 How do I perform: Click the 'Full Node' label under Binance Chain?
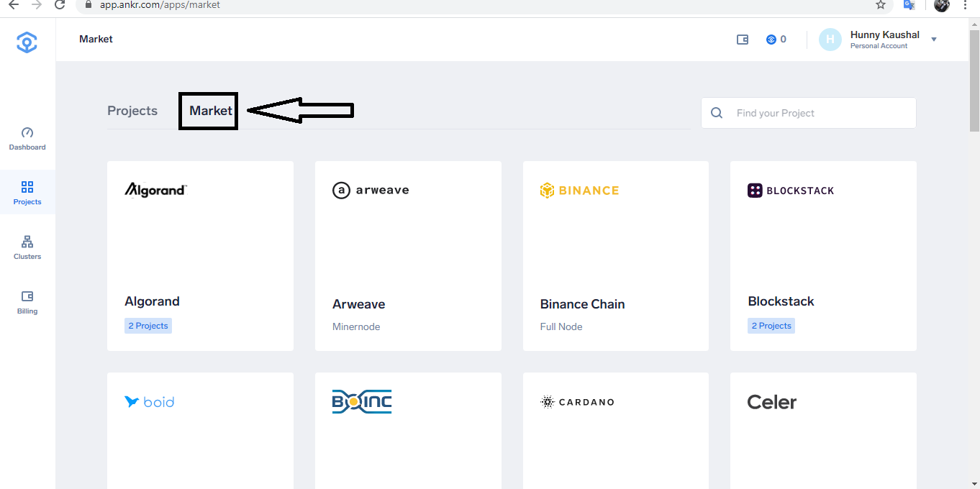pos(561,326)
